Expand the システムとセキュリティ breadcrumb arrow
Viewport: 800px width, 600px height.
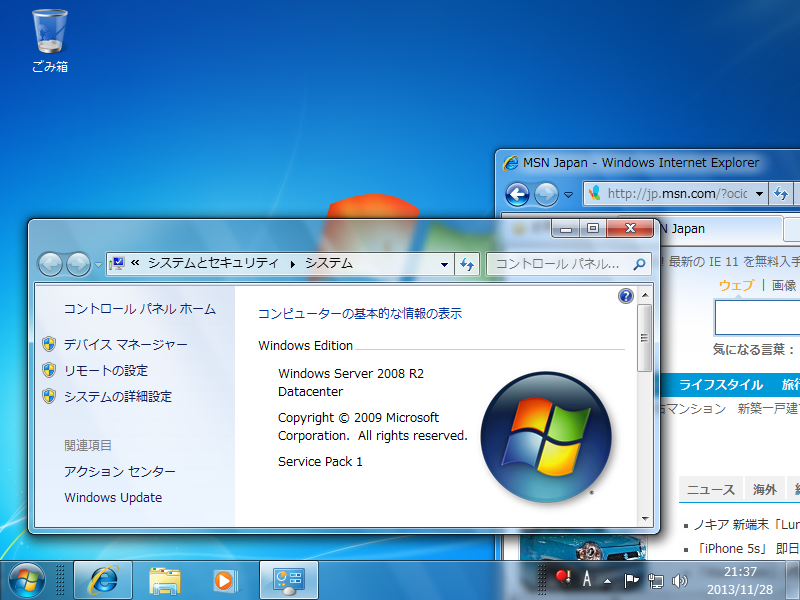tap(292, 264)
